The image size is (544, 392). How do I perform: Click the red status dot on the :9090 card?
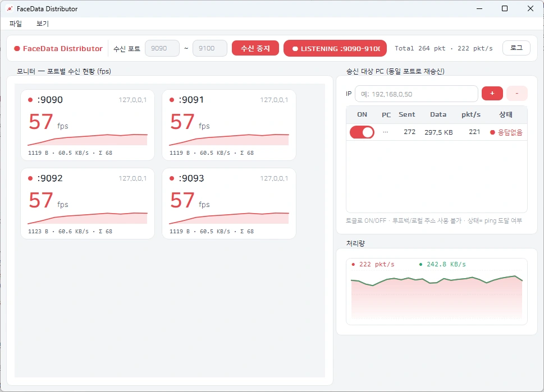[30, 100]
